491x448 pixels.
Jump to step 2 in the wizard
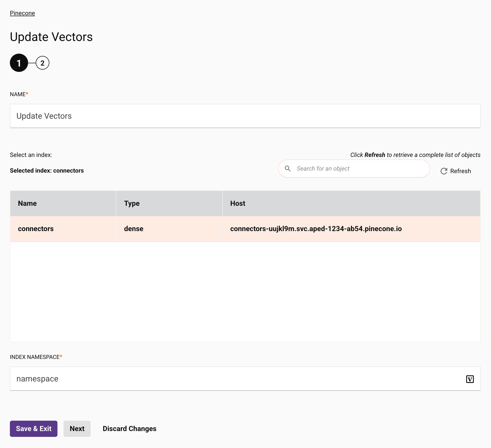43,63
